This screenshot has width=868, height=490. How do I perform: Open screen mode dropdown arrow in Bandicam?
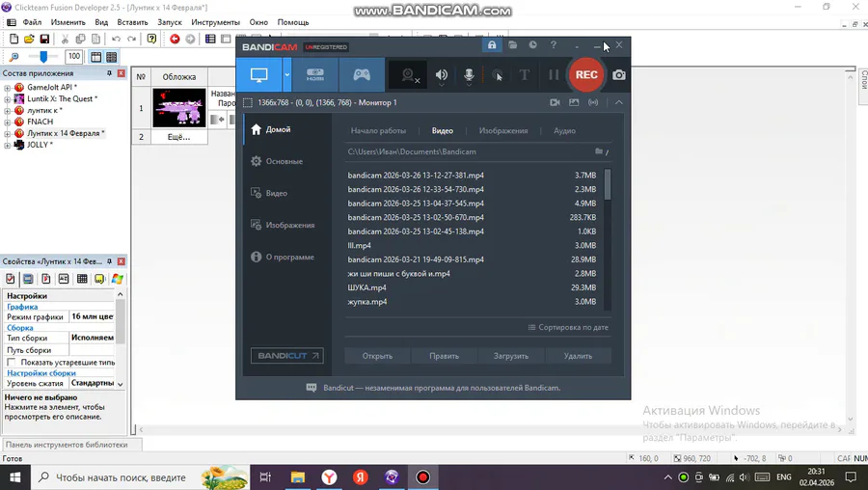pos(286,74)
